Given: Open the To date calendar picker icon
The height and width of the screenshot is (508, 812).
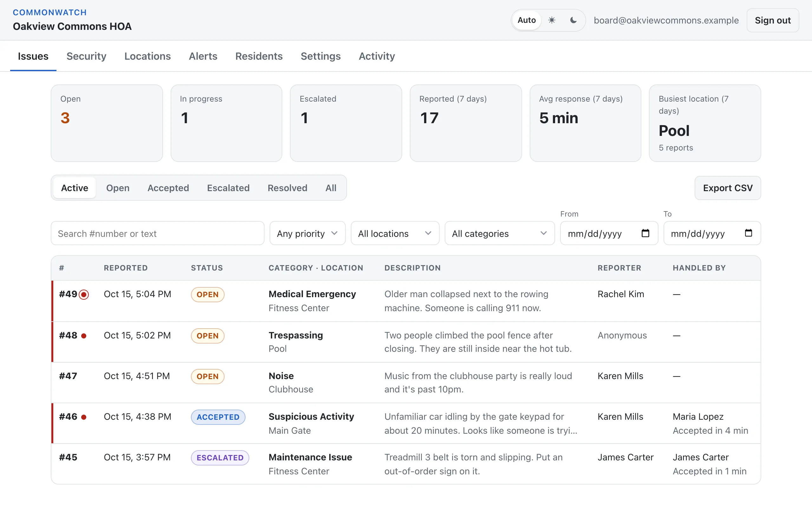Looking at the screenshot, I should coord(748,233).
